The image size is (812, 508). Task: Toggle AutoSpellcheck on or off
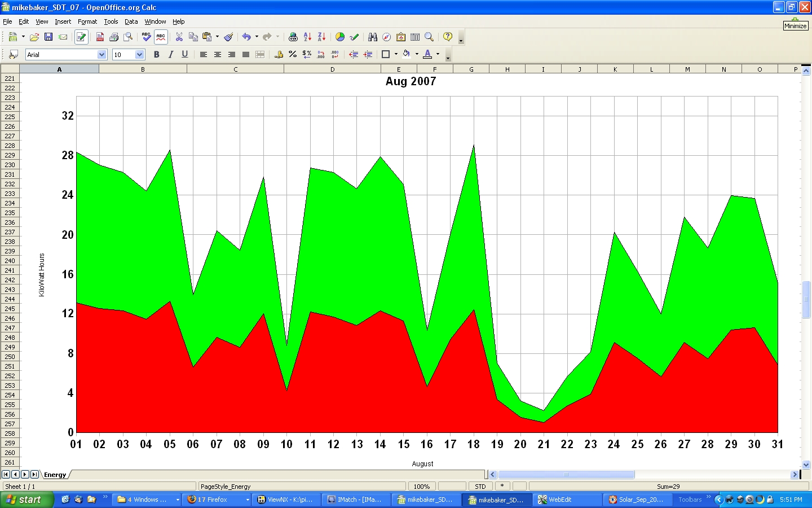(x=161, y=37)
